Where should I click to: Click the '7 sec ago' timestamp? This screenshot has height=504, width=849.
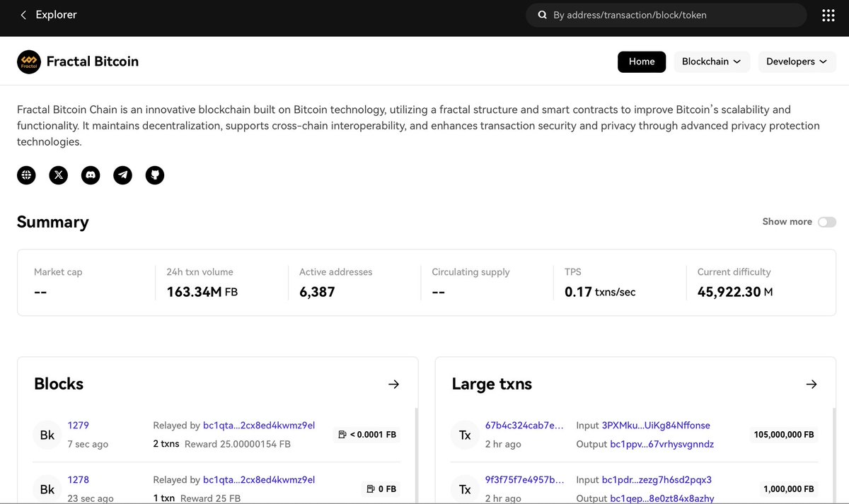pyautogui.click(x=88, y=445)
